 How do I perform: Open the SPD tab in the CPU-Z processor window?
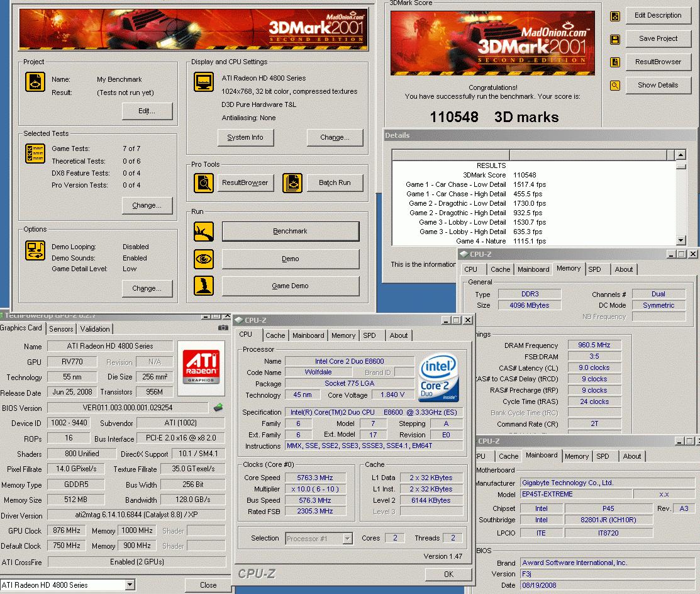click(369, 335)
